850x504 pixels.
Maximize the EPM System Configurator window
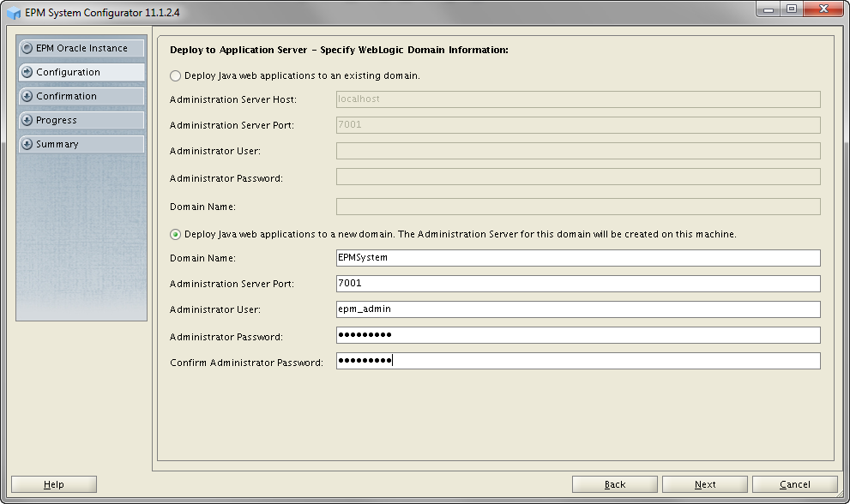790,10
